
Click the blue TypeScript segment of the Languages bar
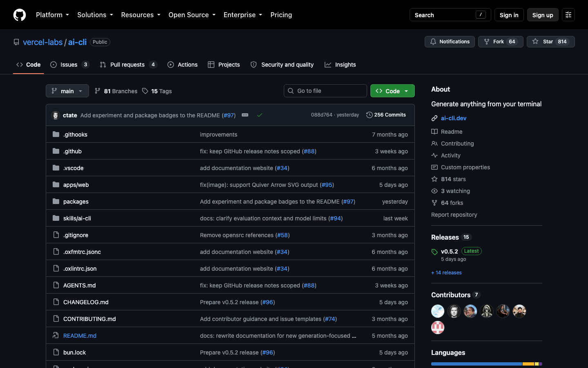tap(477, 364)
